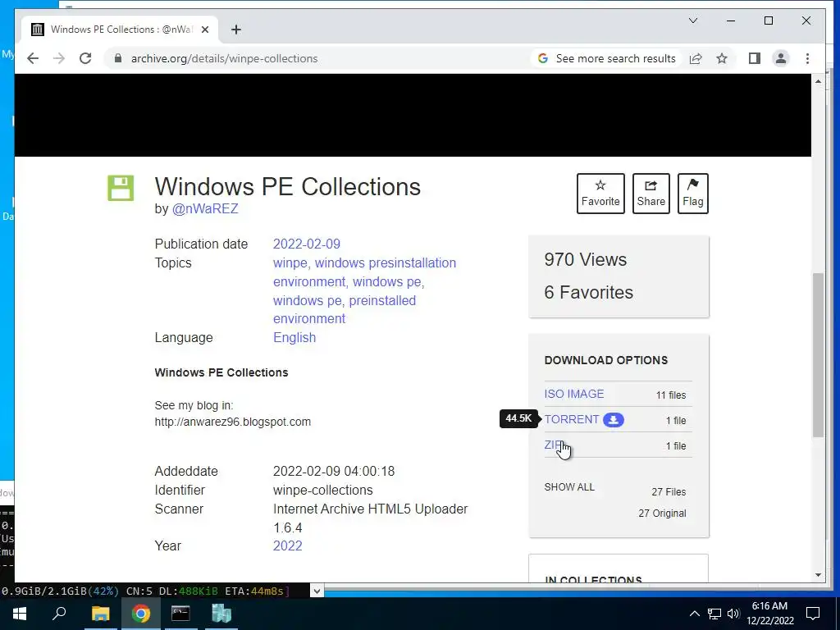Click the address bar URL

pos(225,58)
